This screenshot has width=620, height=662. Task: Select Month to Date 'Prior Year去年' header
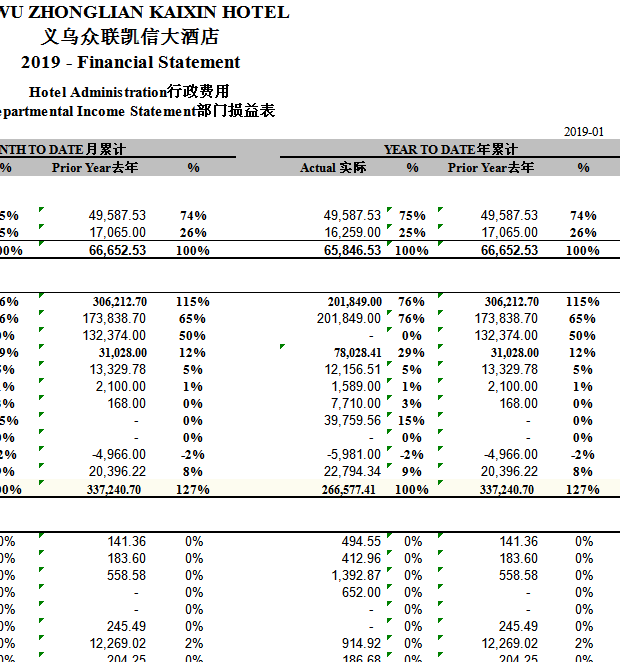coord(95,168)
